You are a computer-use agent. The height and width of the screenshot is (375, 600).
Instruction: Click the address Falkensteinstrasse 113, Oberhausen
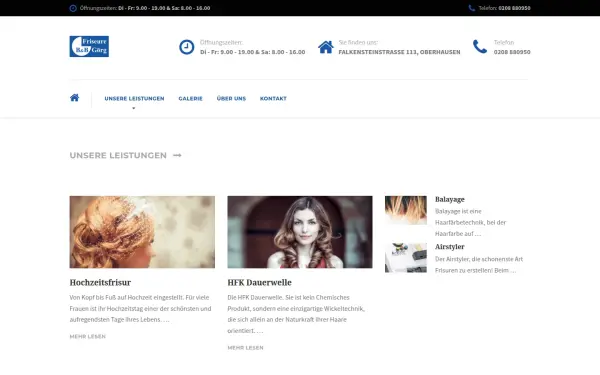pyautogui.click(x=399, y=52)
